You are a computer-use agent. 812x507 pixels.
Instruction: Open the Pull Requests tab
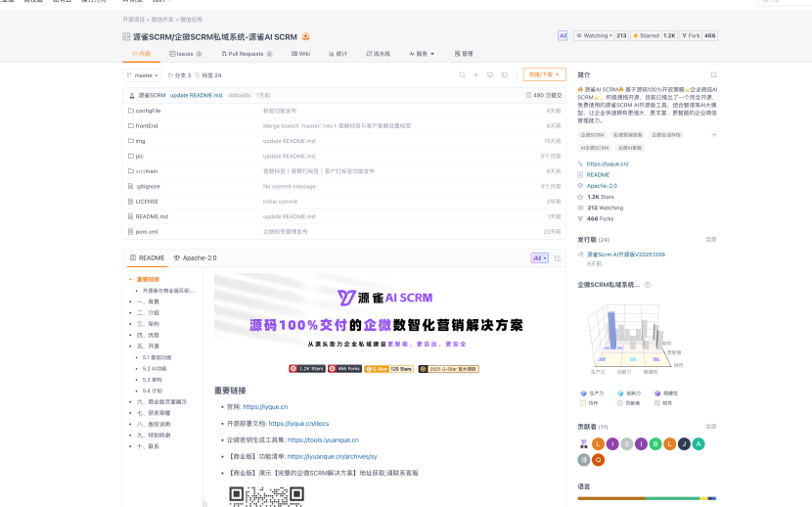click(247, 53)
